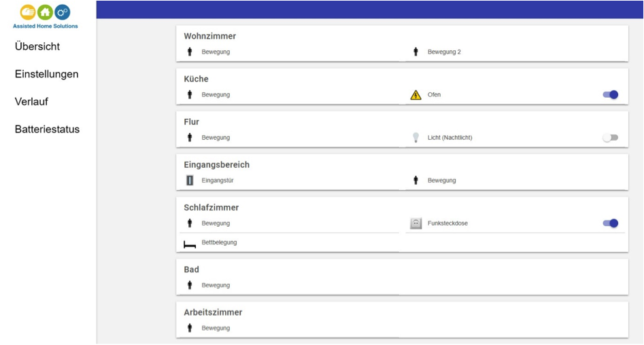
Task: Click the Funksteckdose socket icon
Action: pos(416,223)
